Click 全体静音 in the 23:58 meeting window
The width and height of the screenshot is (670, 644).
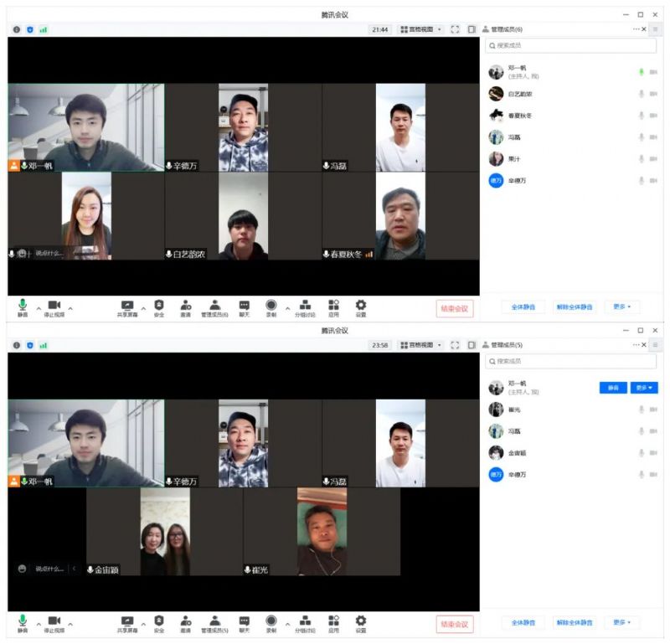click(x=523, y=623)
